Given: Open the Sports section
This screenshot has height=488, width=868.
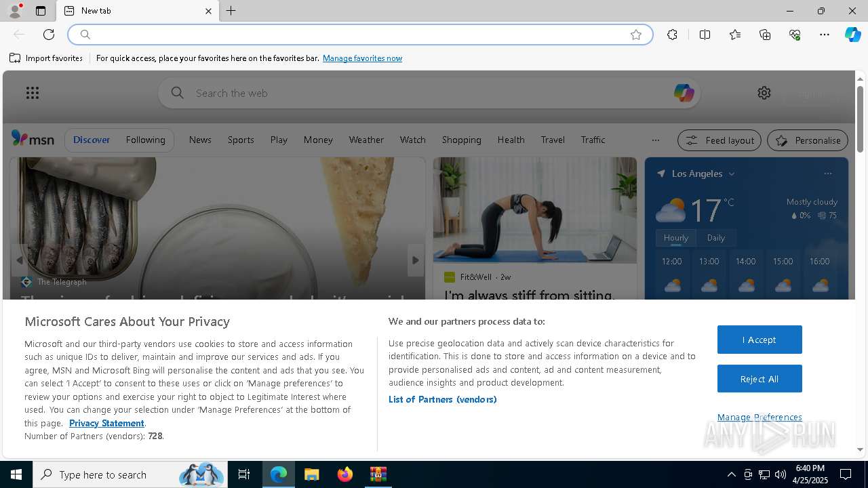Looking at the screenshot, I should (x=241, y=140).
